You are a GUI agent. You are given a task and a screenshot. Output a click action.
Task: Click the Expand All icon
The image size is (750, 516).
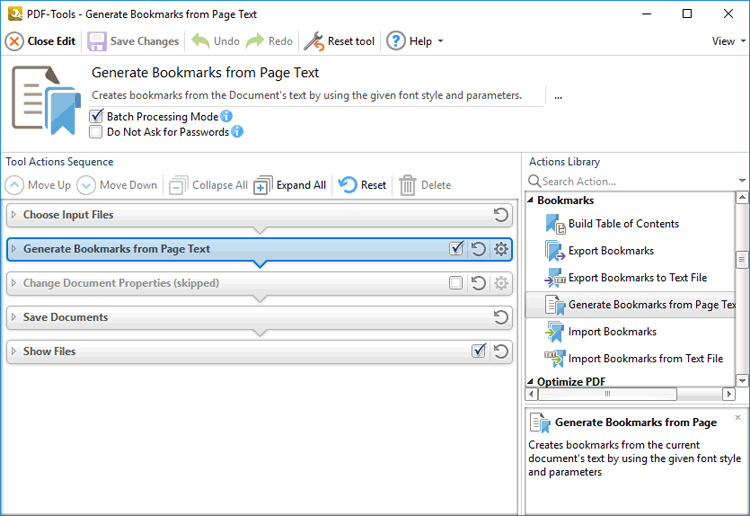point(263,185)
